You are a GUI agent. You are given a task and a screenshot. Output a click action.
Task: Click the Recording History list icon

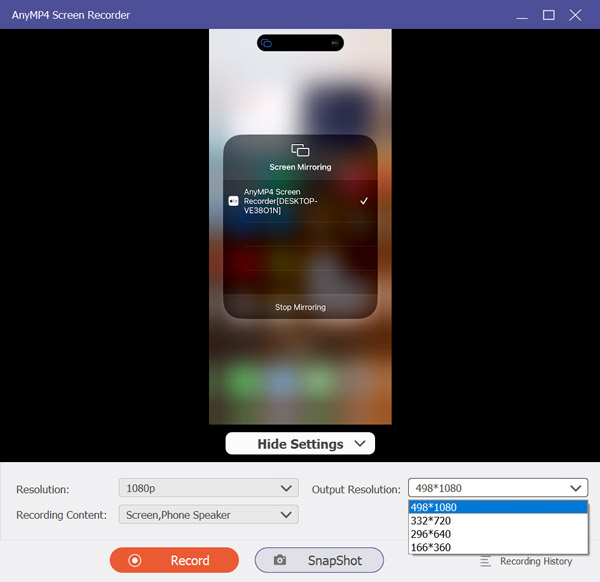pyautogui.click(x=485, y=561)
